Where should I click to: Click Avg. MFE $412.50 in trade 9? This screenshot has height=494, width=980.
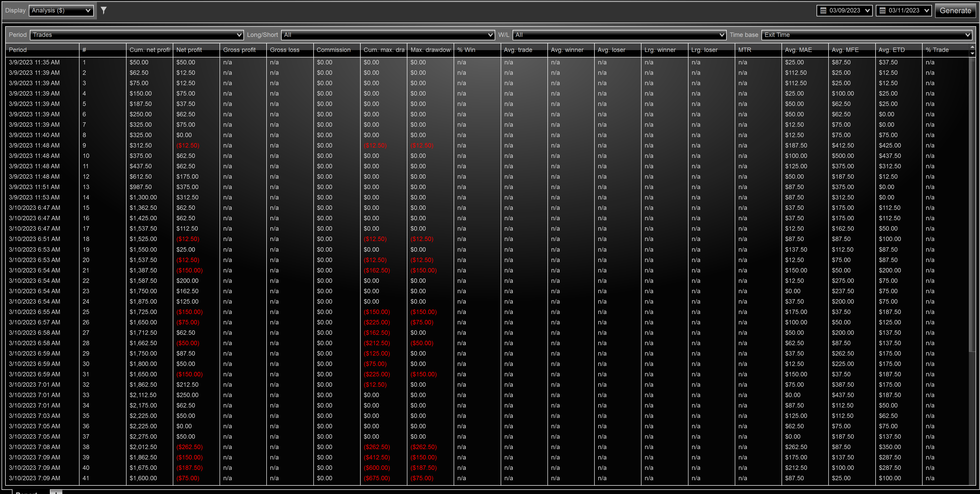coord(843,145)
